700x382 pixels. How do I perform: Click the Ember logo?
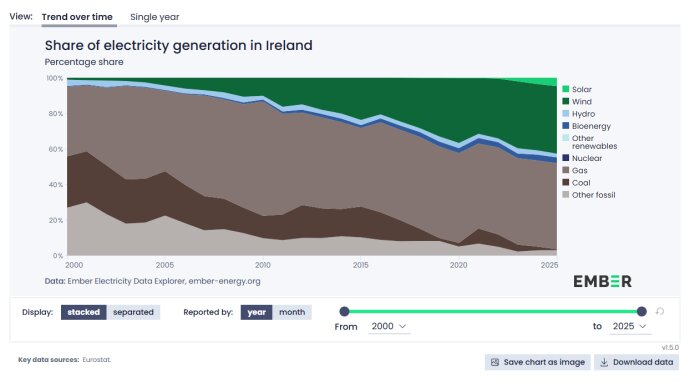(602, 282)
